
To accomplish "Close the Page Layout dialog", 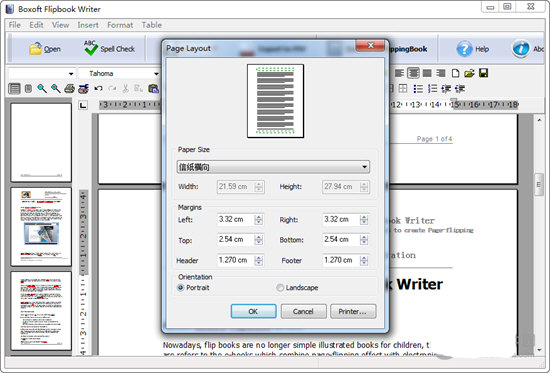I will coord(370,45).
